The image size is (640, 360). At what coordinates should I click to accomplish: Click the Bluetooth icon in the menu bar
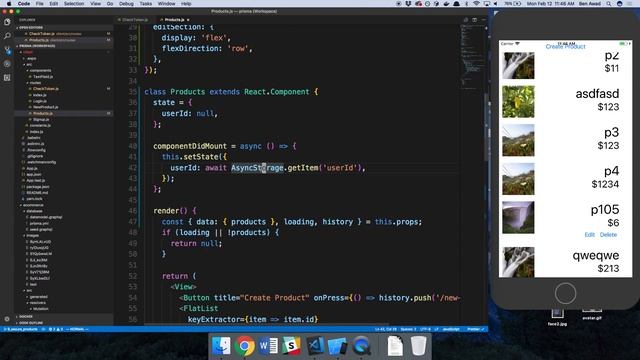(467, 4)
